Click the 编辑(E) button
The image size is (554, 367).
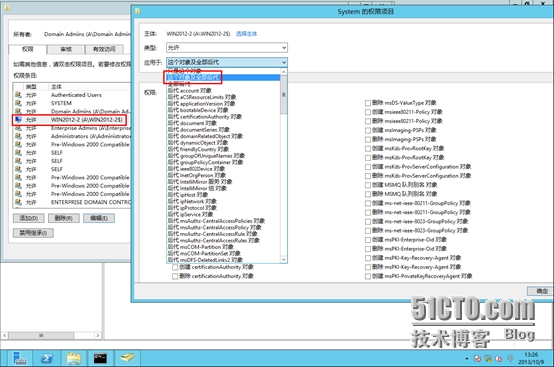[x=99, y=218]
